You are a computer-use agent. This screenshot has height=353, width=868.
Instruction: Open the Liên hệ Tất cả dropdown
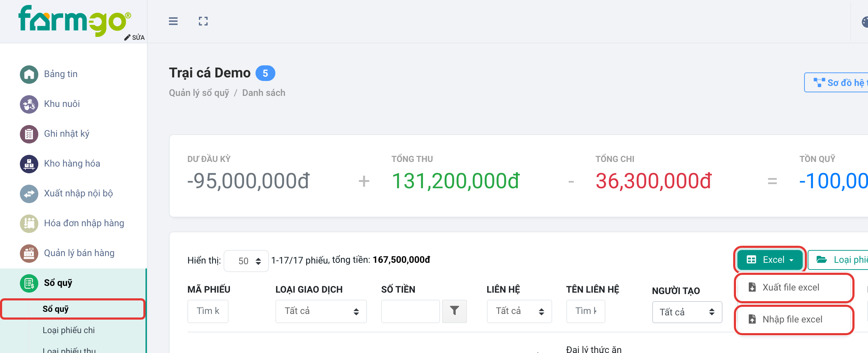pos(519,311)
